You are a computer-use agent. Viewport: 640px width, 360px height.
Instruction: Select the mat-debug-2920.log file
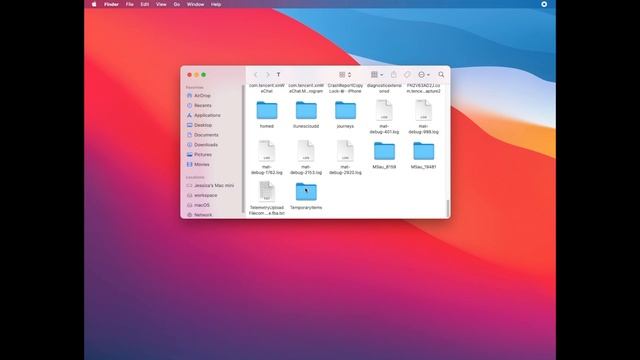pyautogui.click(x=345, y=151)
